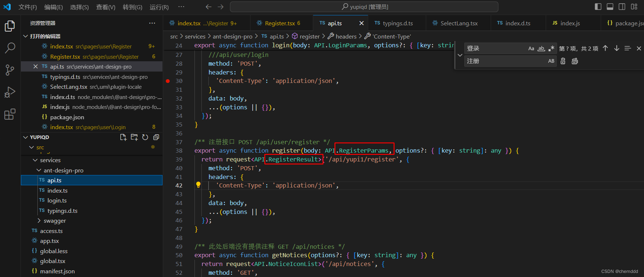This screenshot has height=277, width=644.
Task: Open the Run and Debug view
Action: [x=10, y=92]
